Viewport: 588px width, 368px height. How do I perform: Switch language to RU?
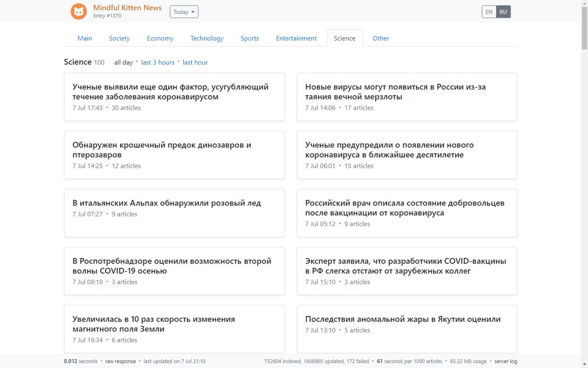[503, 12]
